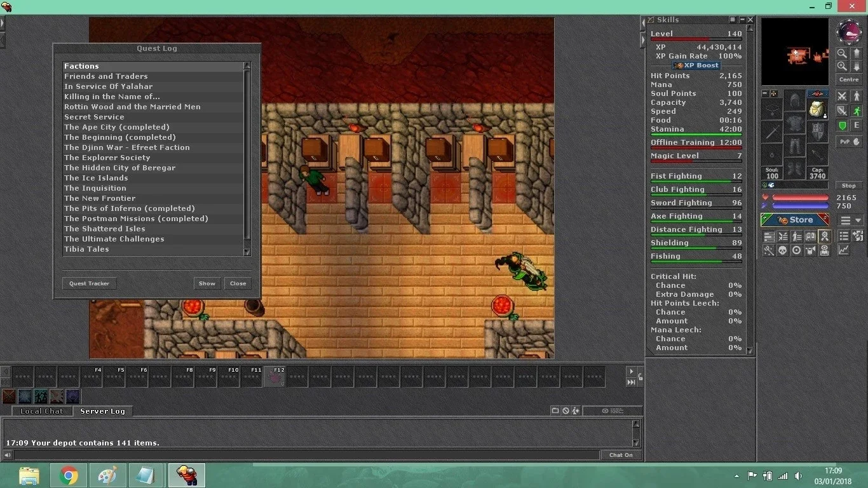The width and height of the screenshot is (868, 488).
Task: Switch to Server Log tab
Action: click(x=102, y=411)
